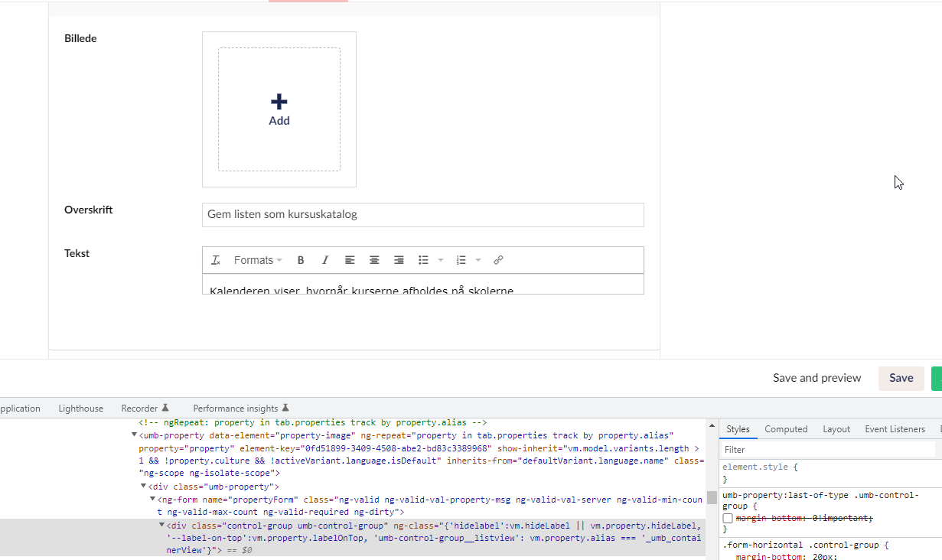Click the Save button
The height and width of the screenshot is (560, 942).
point(901,378)
